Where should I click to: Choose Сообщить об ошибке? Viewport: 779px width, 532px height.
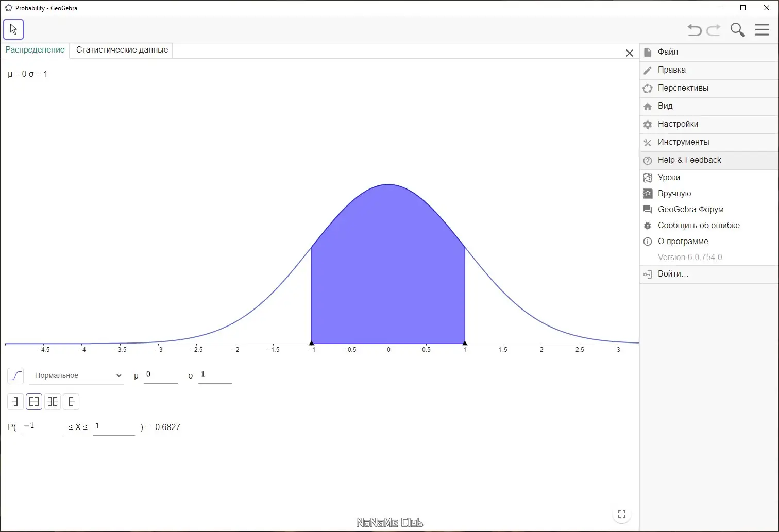click(709, 226)
